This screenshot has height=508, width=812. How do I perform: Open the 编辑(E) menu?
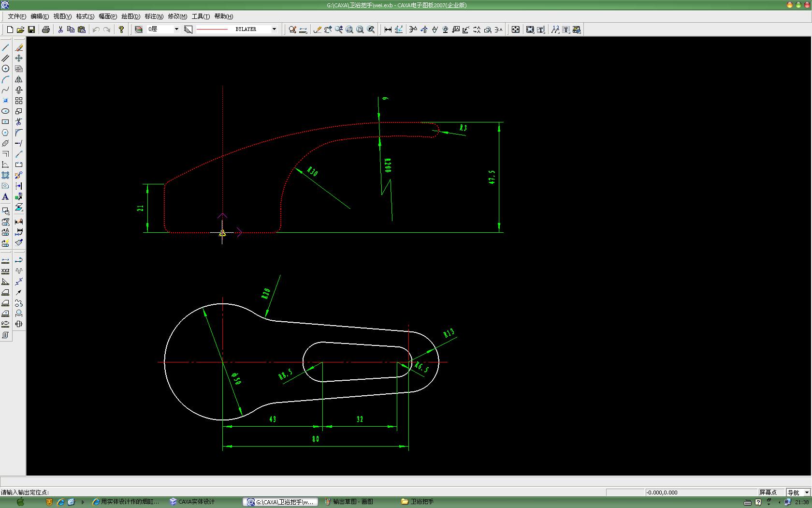(40, 16)
